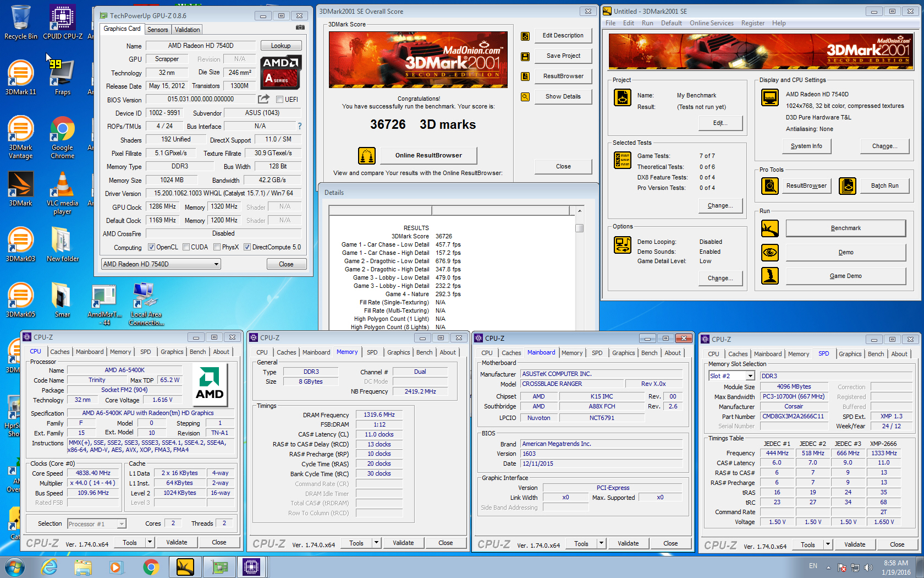Click the Show Details magnifier icon
Screen dimensions: 924x578
[525, 97]
